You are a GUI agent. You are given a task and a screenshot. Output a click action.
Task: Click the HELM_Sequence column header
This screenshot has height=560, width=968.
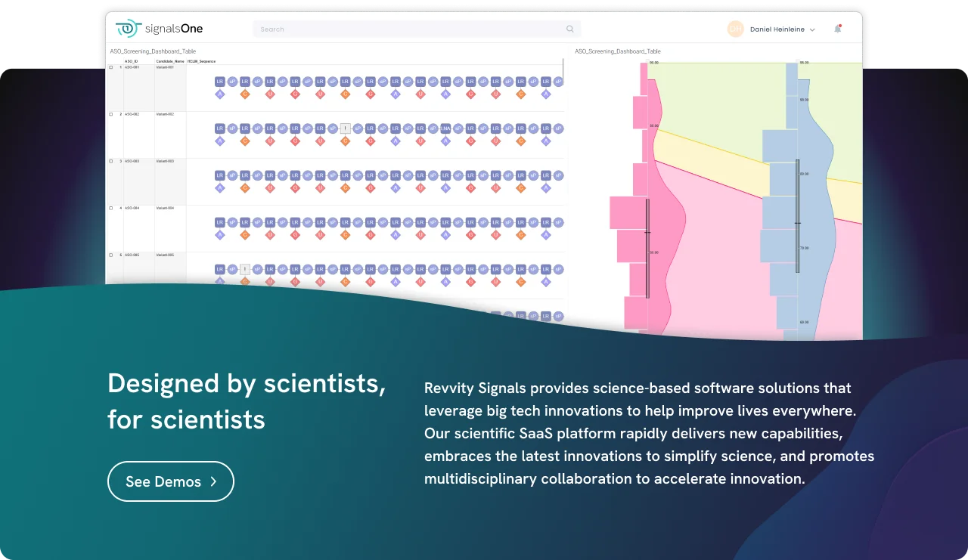[x=201, y=60]
